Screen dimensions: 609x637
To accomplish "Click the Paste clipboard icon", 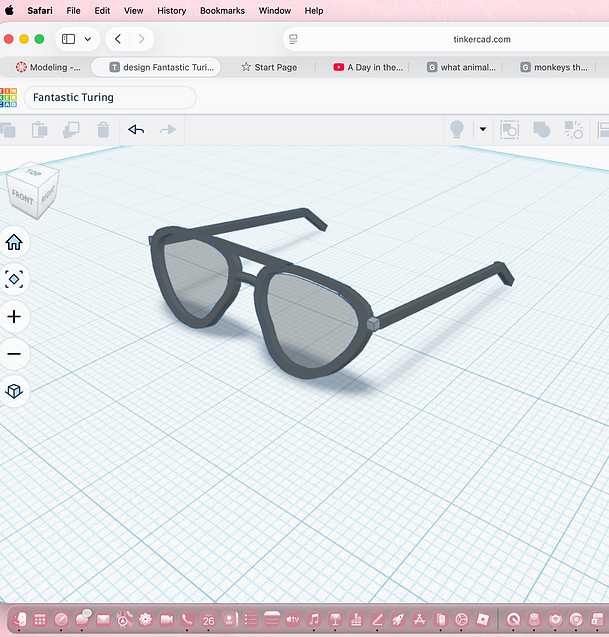I will coord(39,130).
